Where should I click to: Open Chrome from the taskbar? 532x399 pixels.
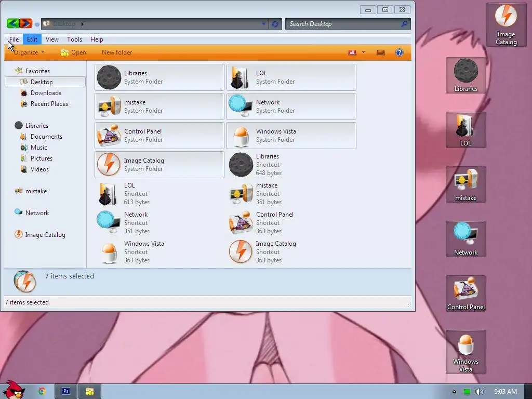(x=42, y=391)
